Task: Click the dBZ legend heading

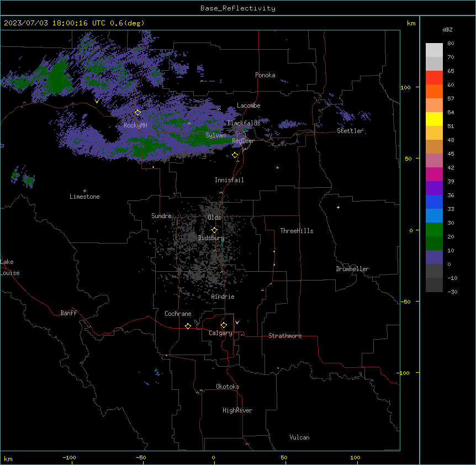Action: point(447,29)
